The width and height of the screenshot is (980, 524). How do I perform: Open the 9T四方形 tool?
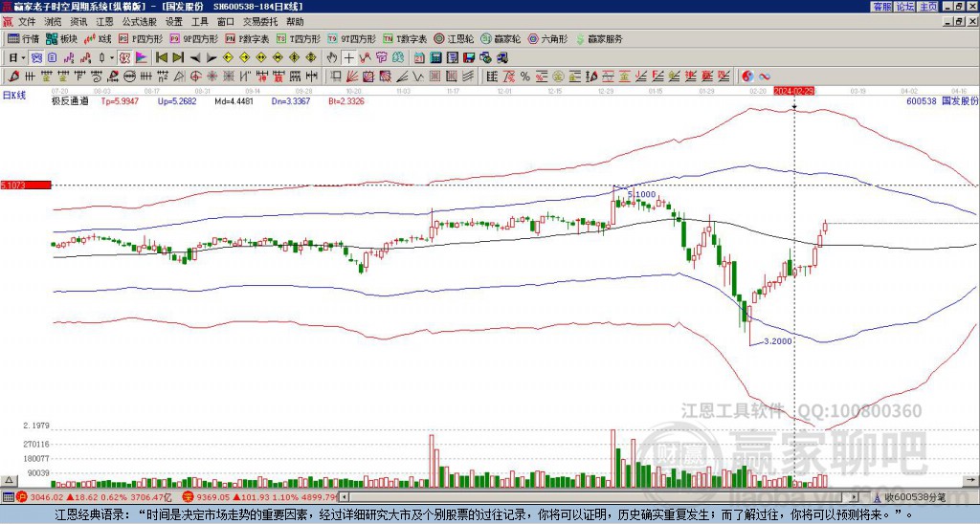(351, 38)
